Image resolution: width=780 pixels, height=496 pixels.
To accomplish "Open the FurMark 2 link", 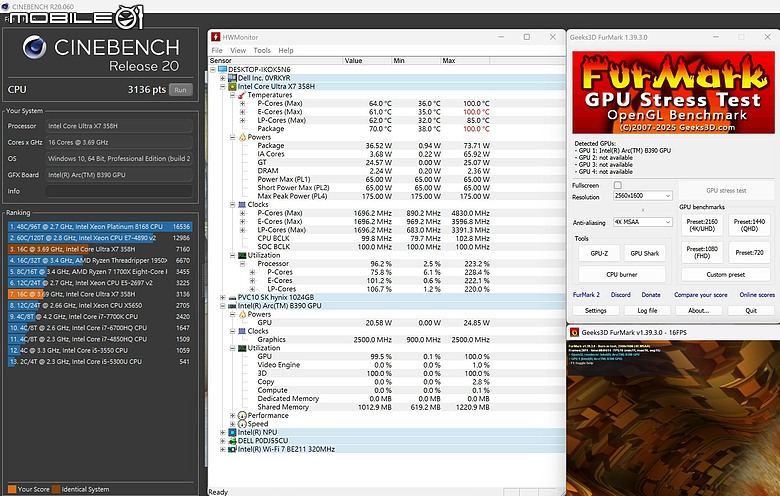I will click(586, 295).
